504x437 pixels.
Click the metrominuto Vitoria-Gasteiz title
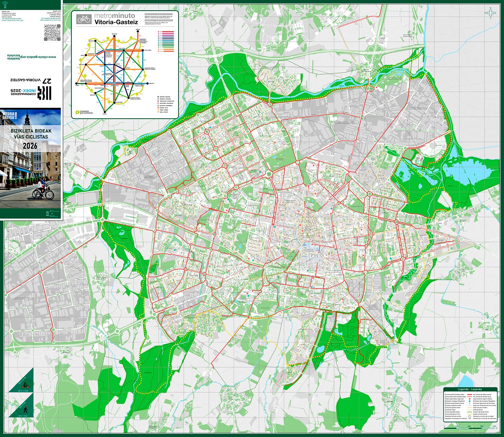click(116, 19)
